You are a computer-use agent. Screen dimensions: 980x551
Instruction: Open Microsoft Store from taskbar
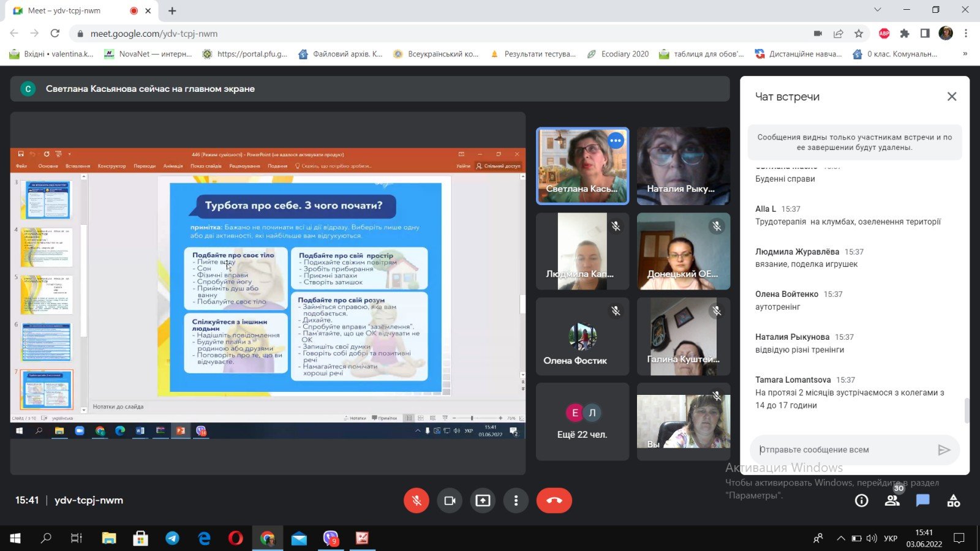pyautogui.click(x=141, y=538)
